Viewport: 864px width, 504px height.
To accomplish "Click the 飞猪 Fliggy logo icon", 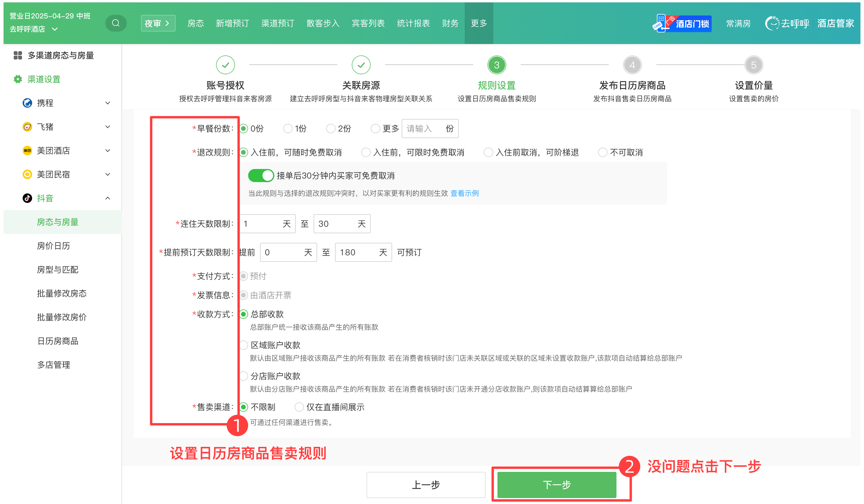I will tap(27, 127).
